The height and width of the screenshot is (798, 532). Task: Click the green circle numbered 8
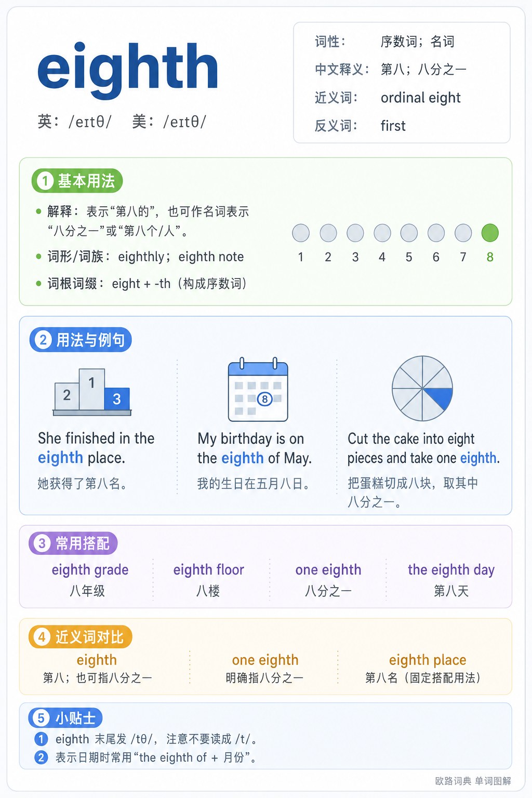(x=490, y=233)
